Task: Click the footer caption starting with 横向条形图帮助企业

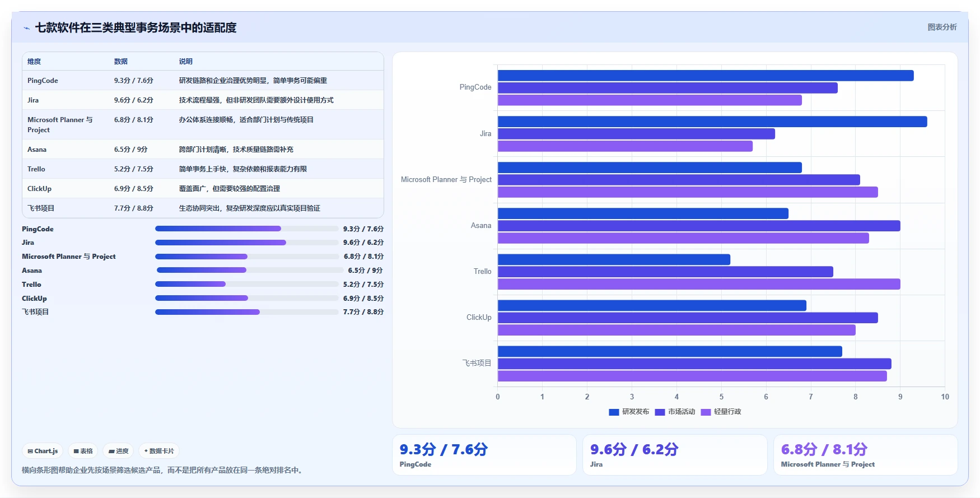Action: [x=164, y=471]
